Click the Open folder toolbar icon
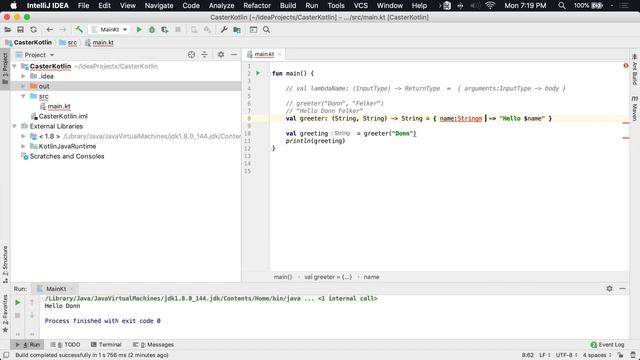This screenshot has height=360, width=640. tap(7, 29)
